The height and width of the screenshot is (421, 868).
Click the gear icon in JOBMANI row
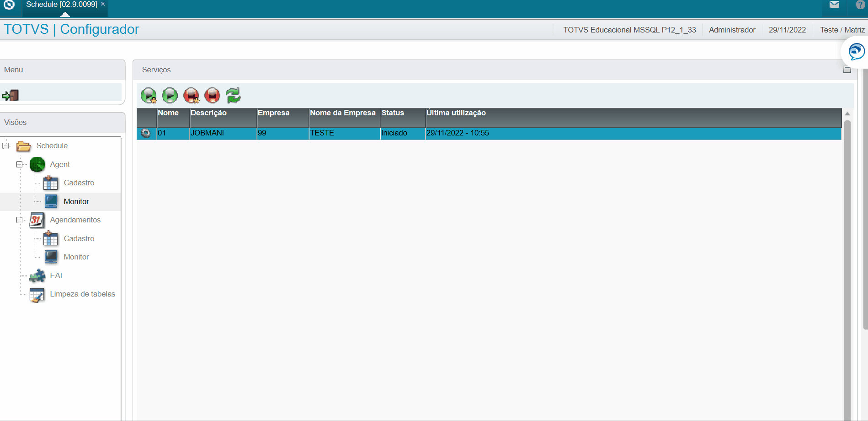tap(146, 133)
